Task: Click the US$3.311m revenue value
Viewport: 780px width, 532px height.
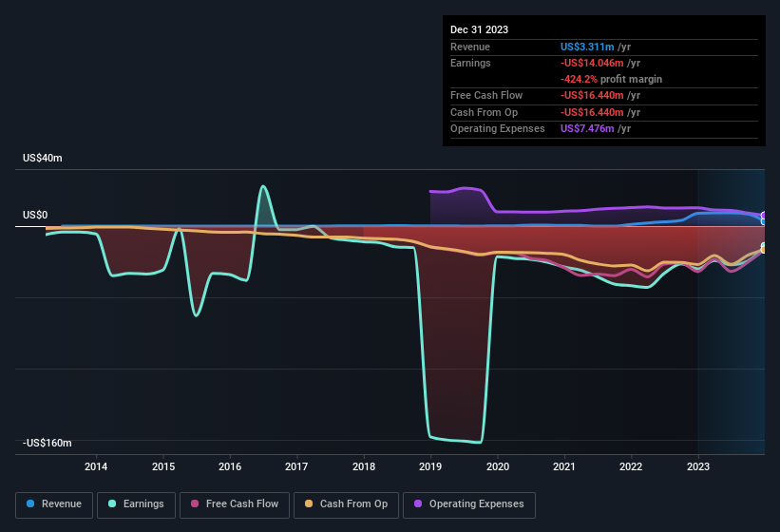Action: tap(587, 47)
